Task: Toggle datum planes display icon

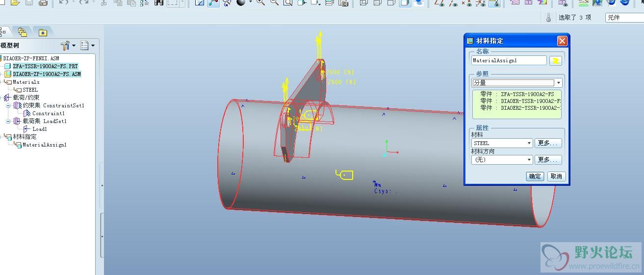Action: (x=440, y=2)
